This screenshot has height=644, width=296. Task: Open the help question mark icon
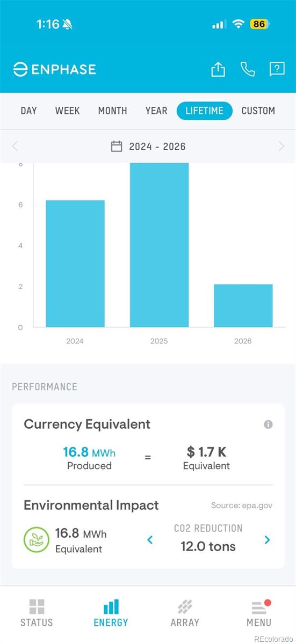(277, 69)
